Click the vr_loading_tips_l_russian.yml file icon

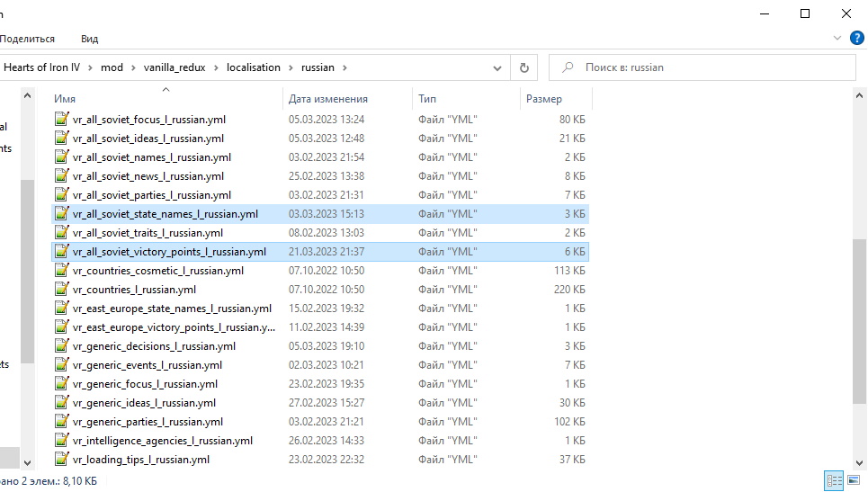(62, 459)
